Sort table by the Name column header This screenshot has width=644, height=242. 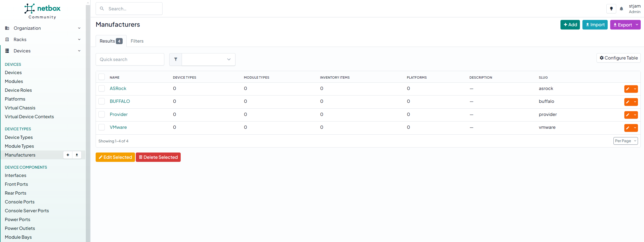tap(115, 77)
